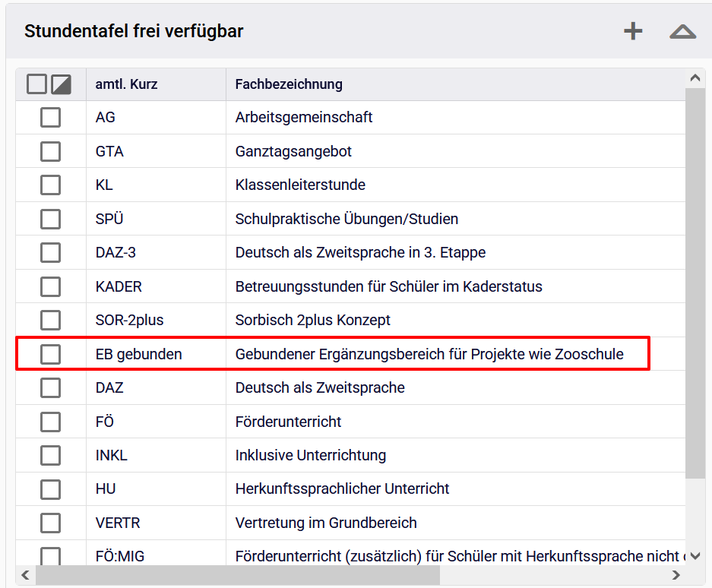The image size is (712, 588).
Task: Select the Sorbisch 2plus Konzept row
Action: (312, 321)
